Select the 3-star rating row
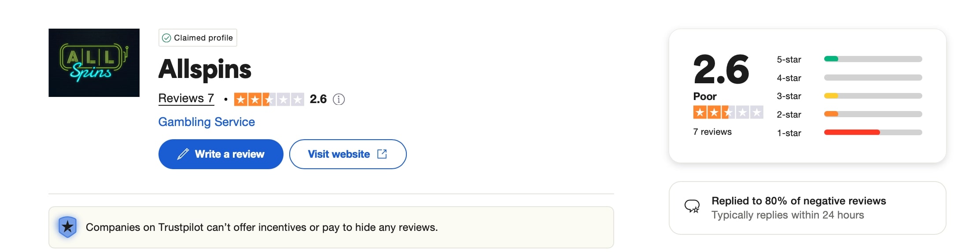This screenshot has width=980, height=252. (849, 96)
